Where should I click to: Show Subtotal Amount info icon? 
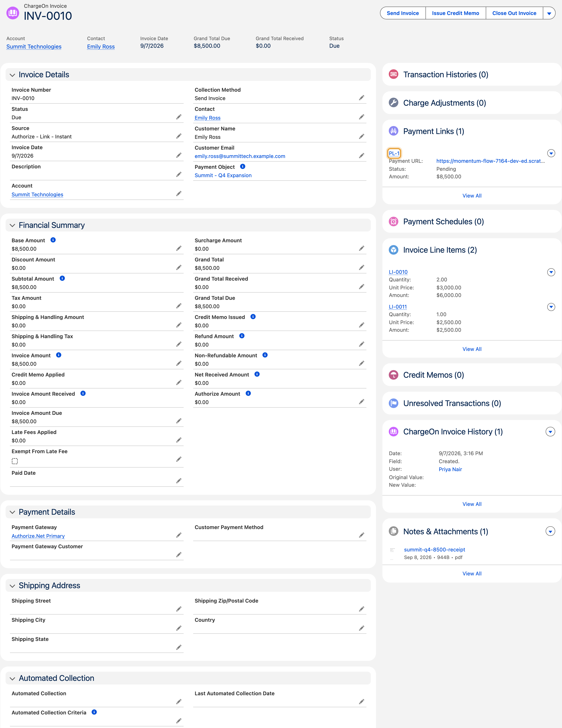[x=62, y=278]
